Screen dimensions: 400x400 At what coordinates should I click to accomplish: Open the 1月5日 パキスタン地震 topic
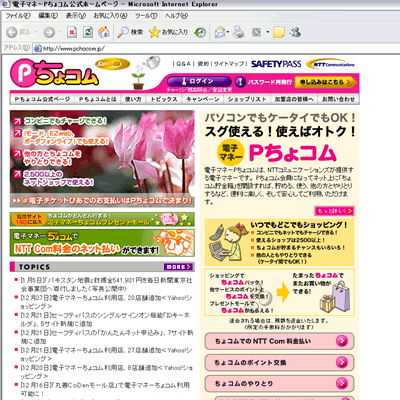click(x=106, y=284)
